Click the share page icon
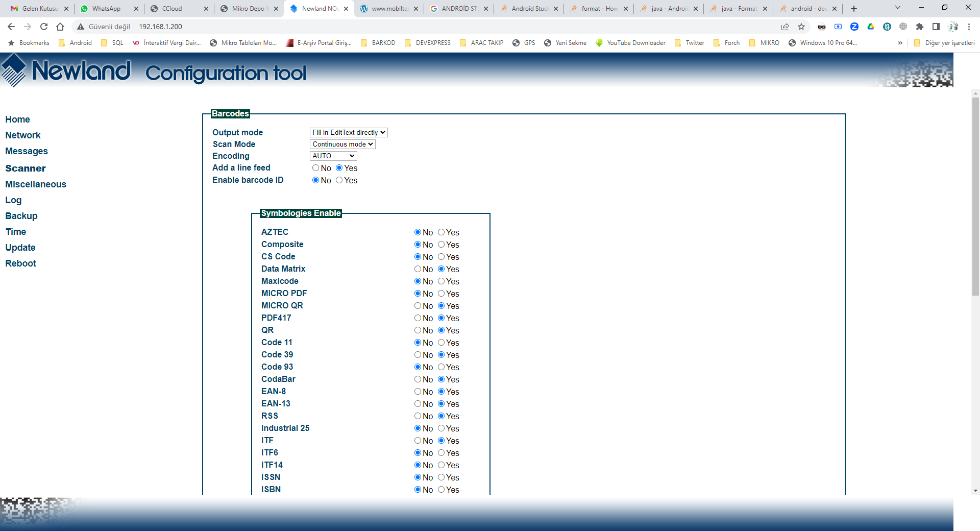Screen dimensions: 980x531 point(785,27)
